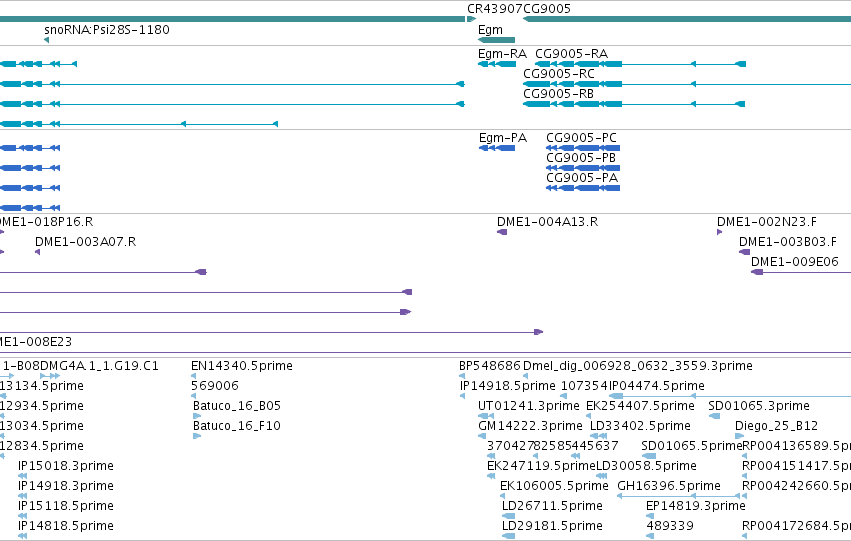Select the CG9005-PC protein glyph
Screen dimensions: 851x541
[583, 148]
